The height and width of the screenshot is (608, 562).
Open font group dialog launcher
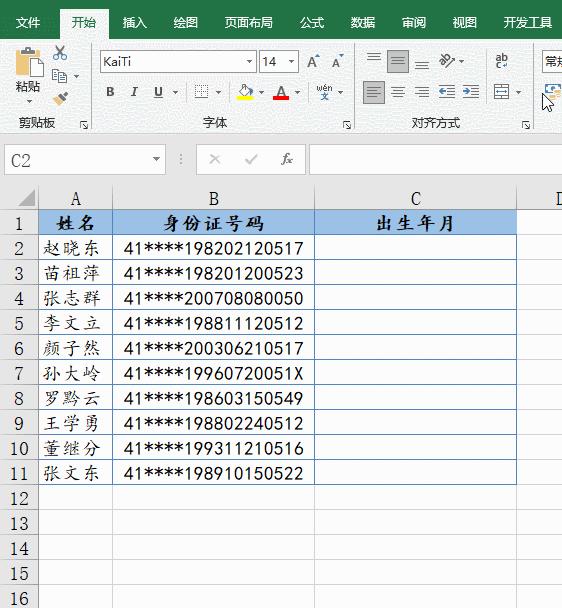point(347,125)
